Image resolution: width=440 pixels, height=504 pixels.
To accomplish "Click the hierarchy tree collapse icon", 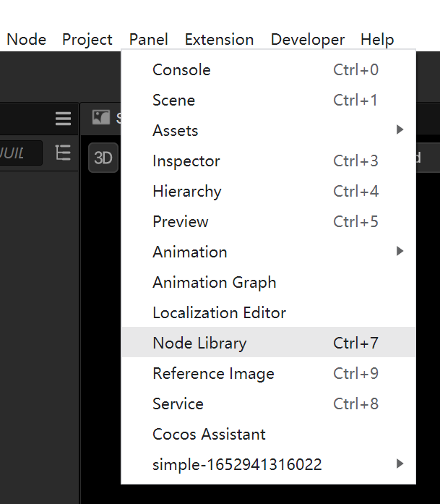I will pyautogui.click(x=64, y=153).
